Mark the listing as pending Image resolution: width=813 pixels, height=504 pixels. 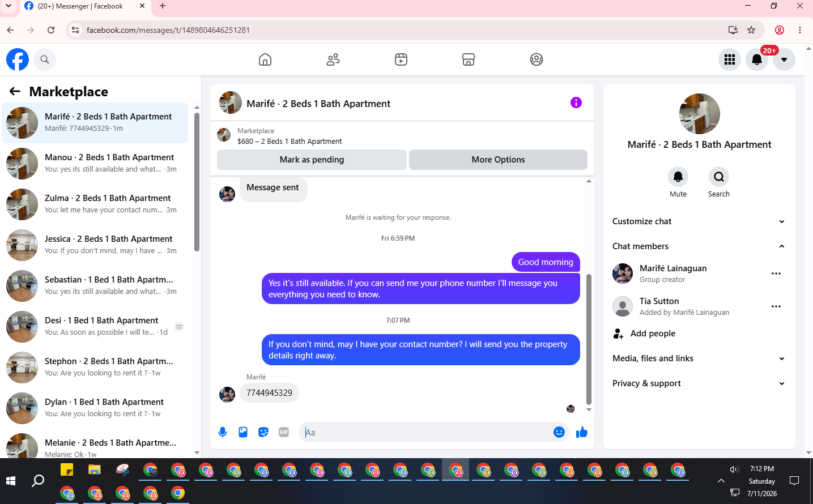[x=312, y=160]
